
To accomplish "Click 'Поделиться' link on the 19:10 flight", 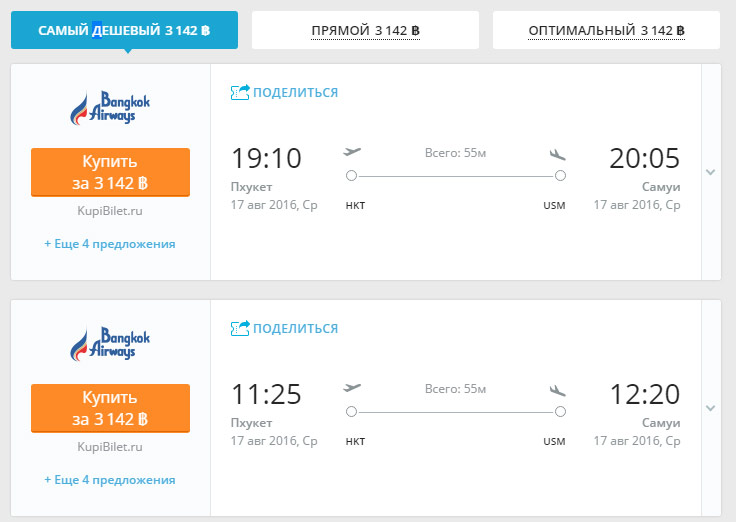I will coord(295,93).
